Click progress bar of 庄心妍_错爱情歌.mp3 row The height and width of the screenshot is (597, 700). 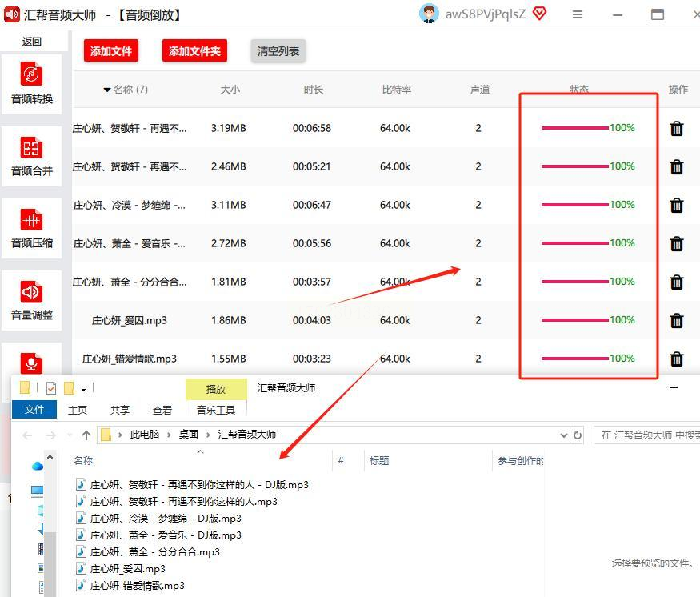(575, 359)
